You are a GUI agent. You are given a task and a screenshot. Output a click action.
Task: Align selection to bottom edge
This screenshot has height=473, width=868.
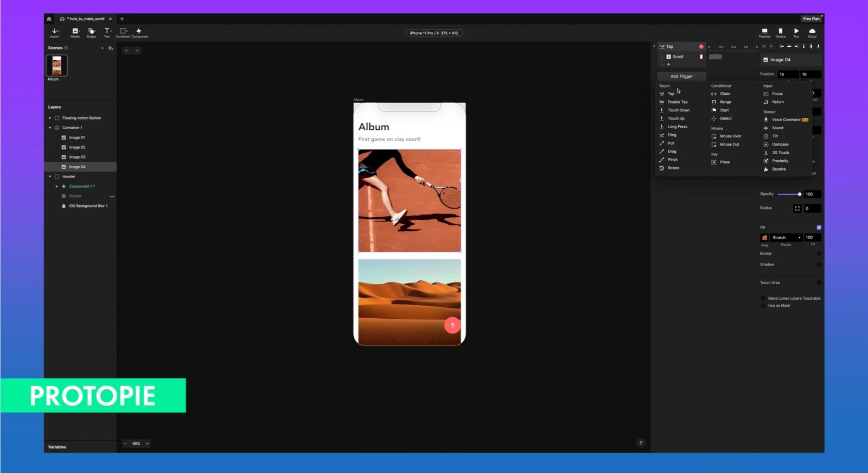click(x=818, y=47)
